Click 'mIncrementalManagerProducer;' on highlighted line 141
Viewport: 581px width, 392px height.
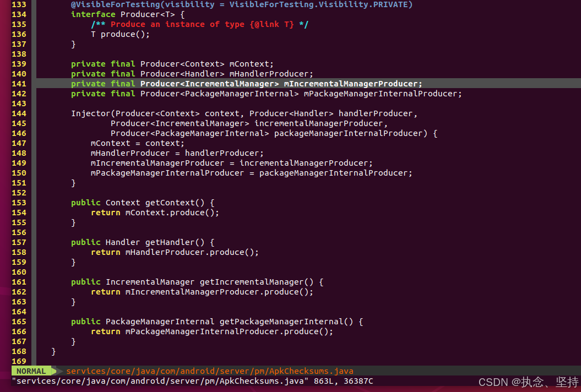353,84
